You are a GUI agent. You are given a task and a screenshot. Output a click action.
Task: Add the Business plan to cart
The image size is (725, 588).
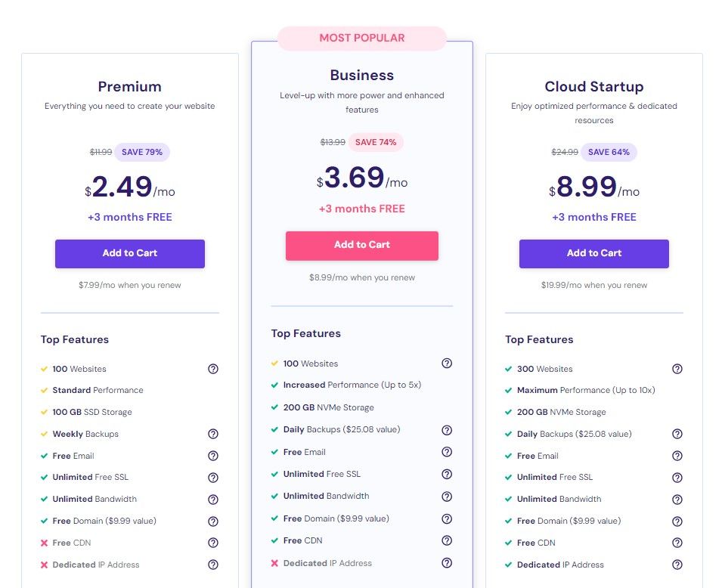[361, 246]
